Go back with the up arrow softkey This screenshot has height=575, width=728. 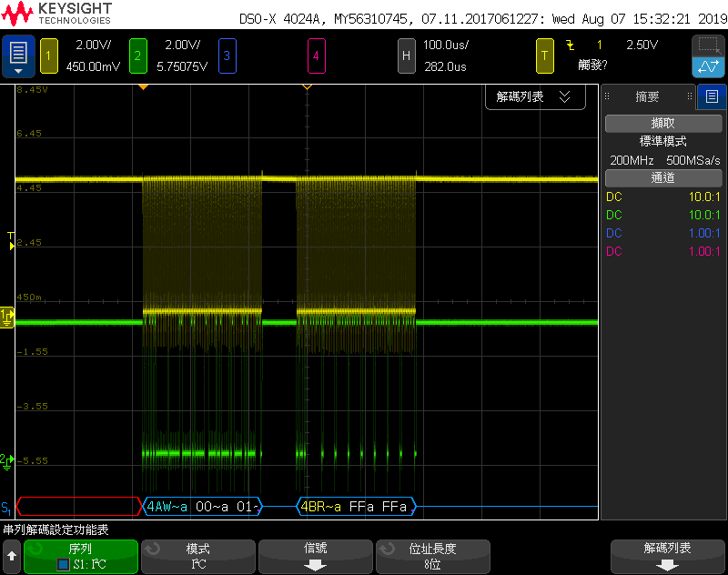coord(12,556)
